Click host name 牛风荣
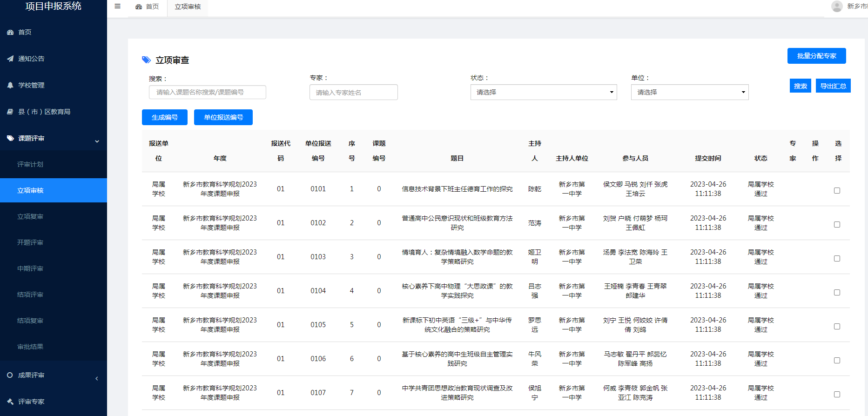 point(535,359)
